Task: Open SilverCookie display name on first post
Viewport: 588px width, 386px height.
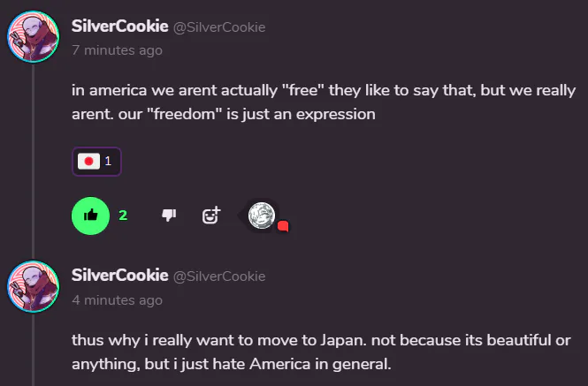Action: (119, 26)
